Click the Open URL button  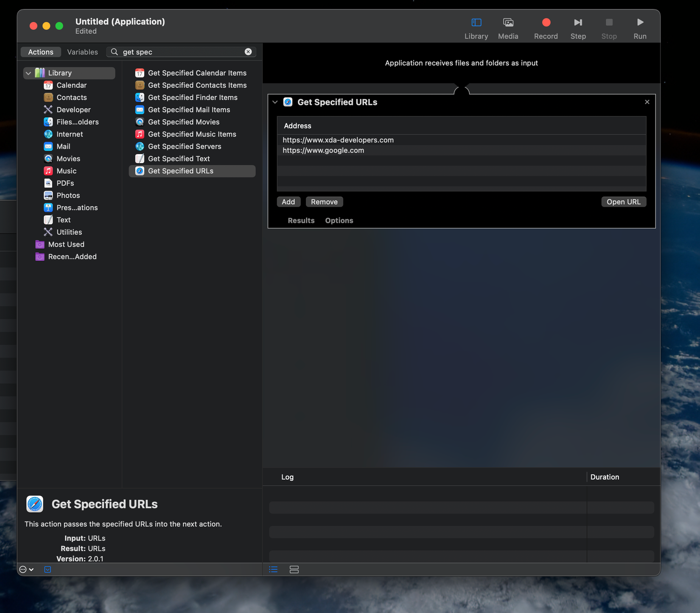pyautogui.click(x=624, y=202)
